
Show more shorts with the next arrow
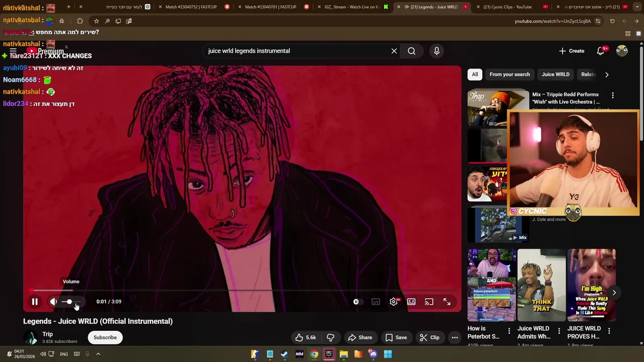pos(614,293)
